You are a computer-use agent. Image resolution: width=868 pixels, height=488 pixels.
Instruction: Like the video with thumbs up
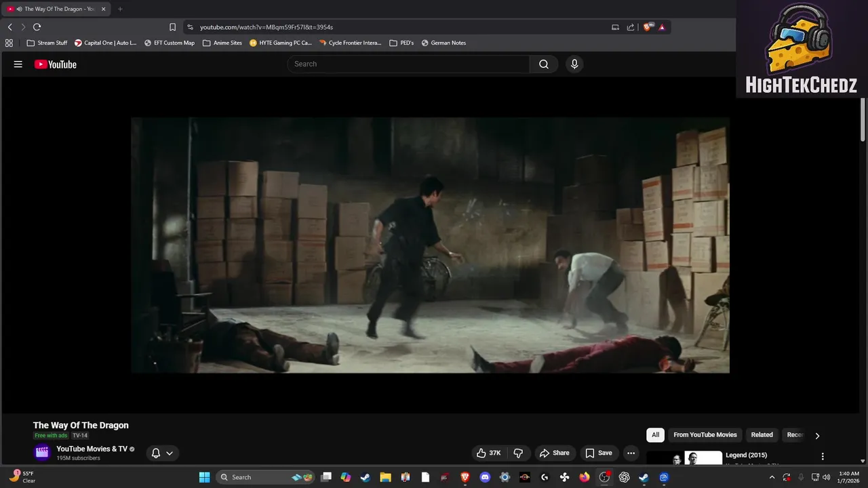(488, 453)
